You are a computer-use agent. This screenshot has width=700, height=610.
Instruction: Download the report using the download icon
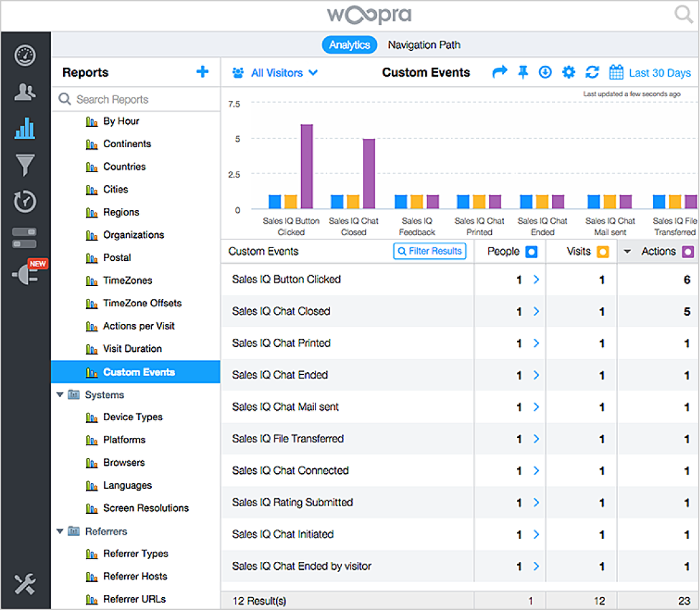click(545, 73)
